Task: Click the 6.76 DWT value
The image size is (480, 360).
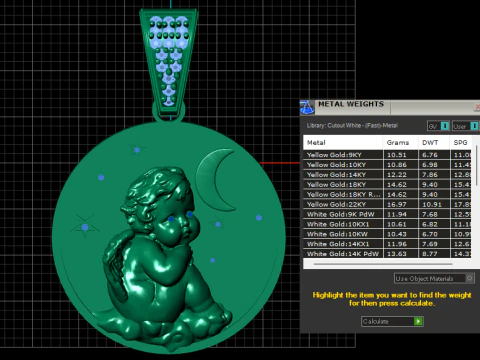Action: (430, 155)
